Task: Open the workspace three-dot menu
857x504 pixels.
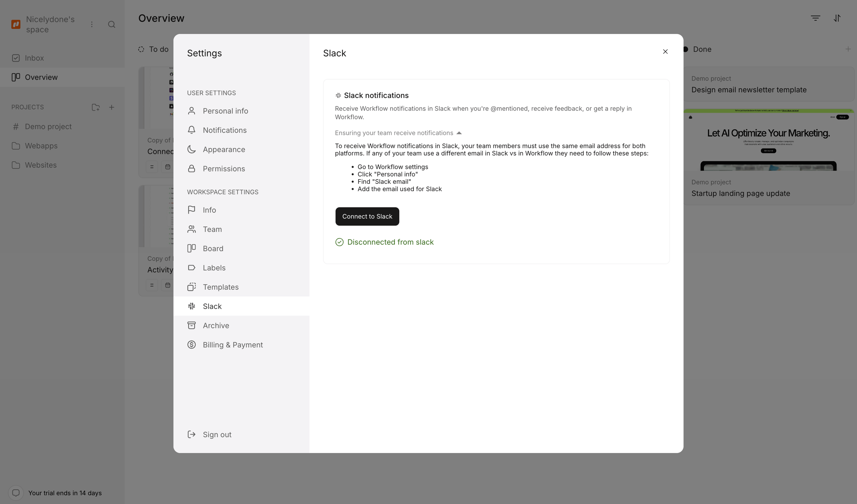Action: coord(92,24)
